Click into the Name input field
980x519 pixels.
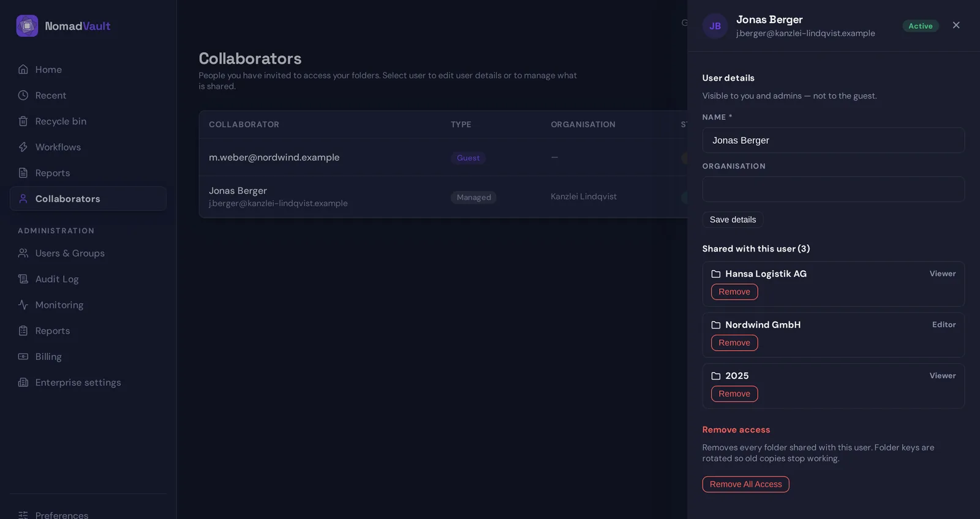click(x=833, y=140)
